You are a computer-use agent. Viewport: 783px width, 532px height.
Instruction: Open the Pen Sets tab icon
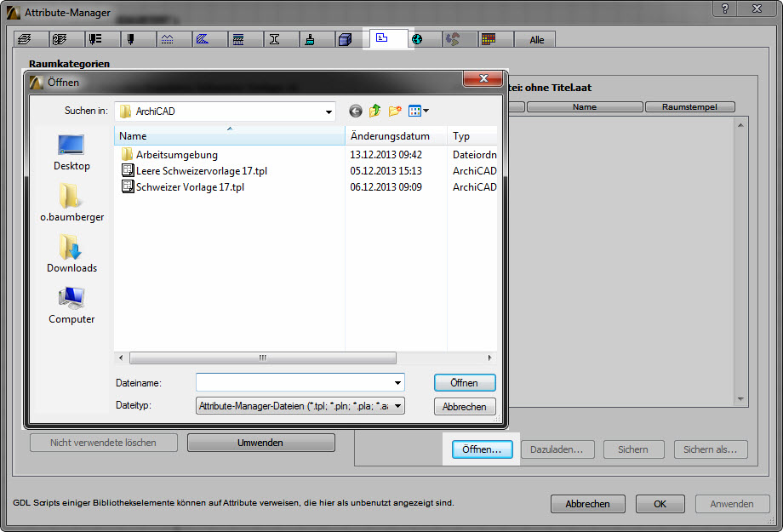[x=94, y=39]
